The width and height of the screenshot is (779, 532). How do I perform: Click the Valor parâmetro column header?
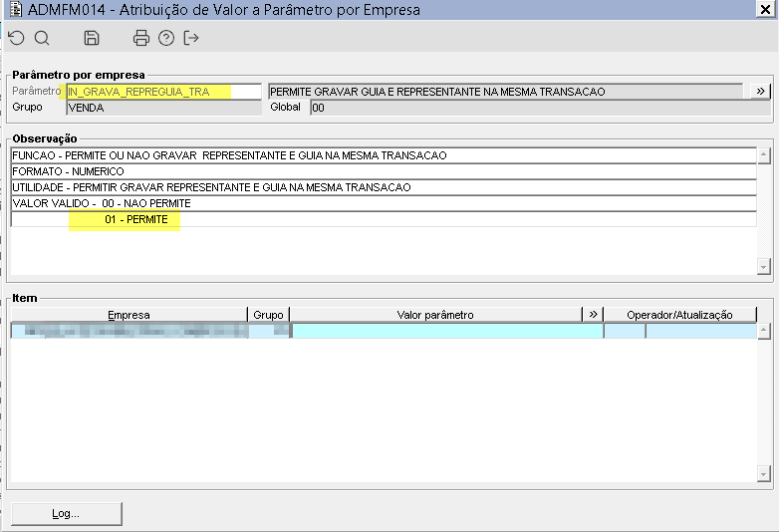click(x=435, y=315)
